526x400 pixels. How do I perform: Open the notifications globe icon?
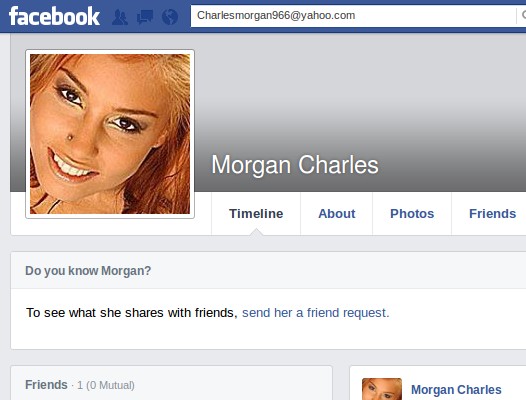pyautogui.click(x=170, y=16)
